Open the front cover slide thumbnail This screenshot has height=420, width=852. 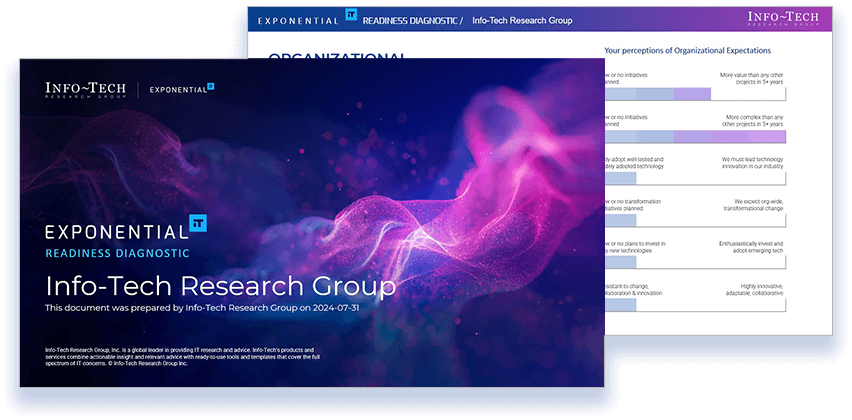click(x=312, y=223)
